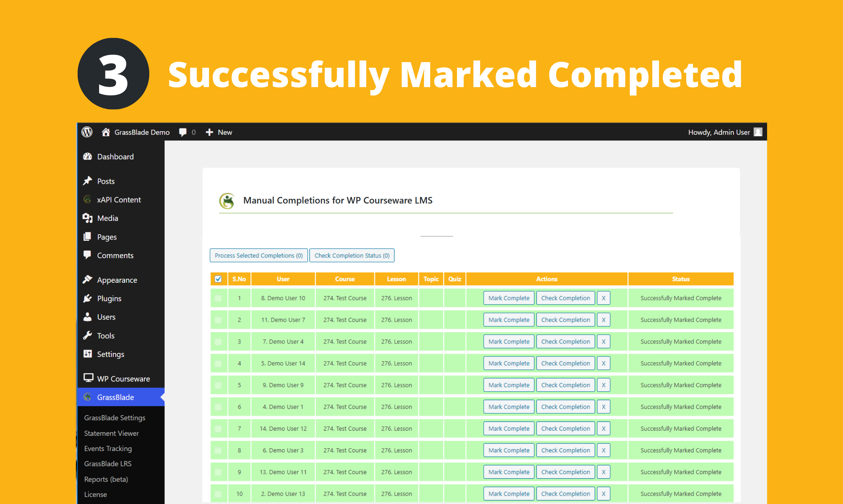The width and height of the screenshot is (843, 504).
Task: Tick checkbox for row 2 Demo User 7
Action: [218, 320]
